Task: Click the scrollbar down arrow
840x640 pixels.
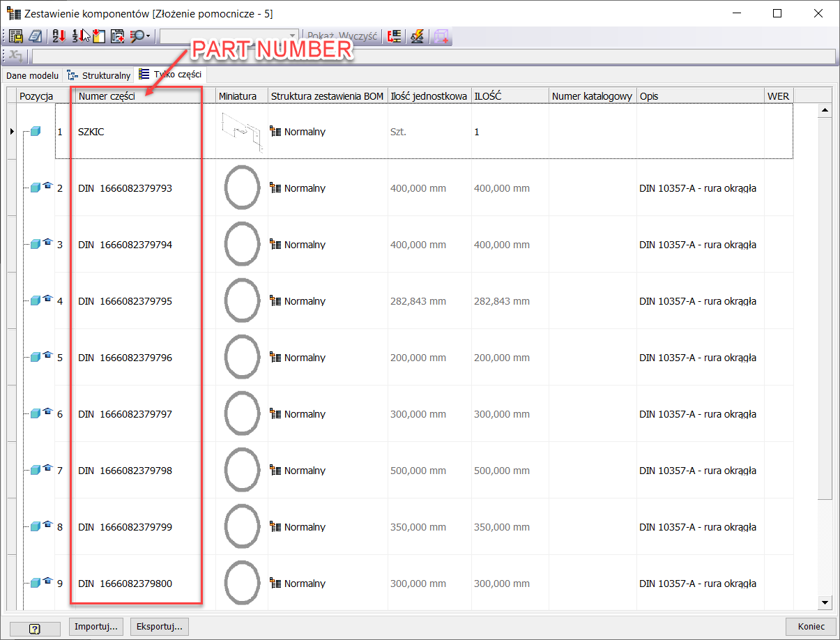Action: click(825, 602)
